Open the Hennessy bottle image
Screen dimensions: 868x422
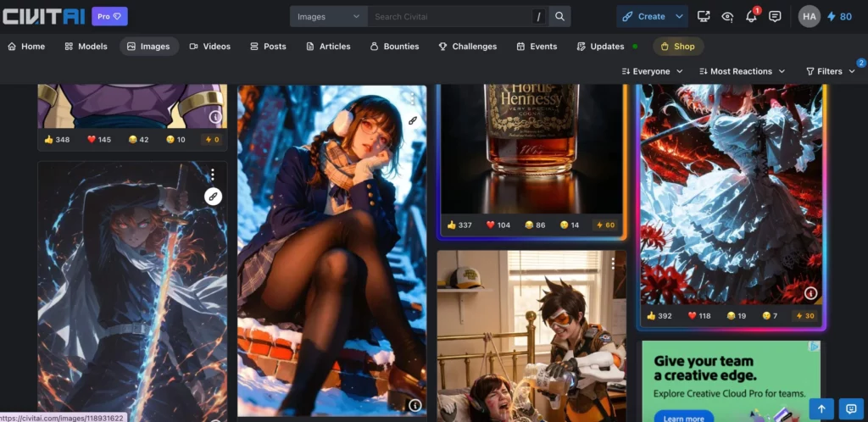pyautogui.click(x=531, y=148)
